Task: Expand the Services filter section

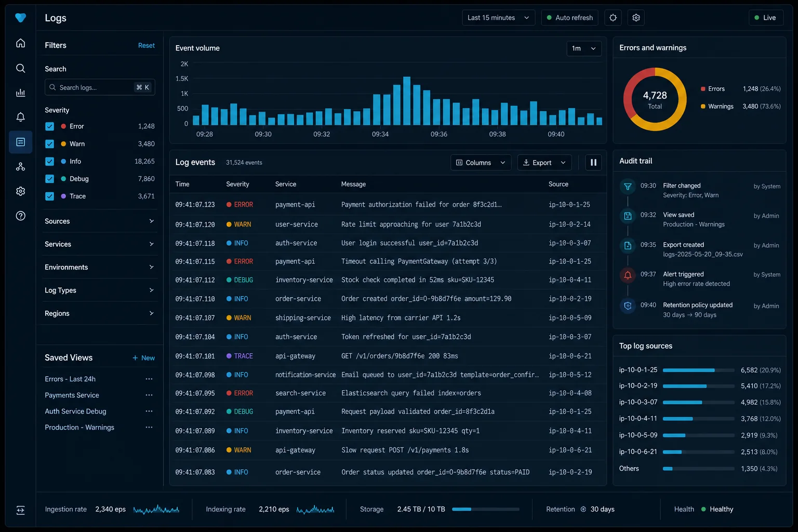Action: pyautogui.click(x=99, y=244)
